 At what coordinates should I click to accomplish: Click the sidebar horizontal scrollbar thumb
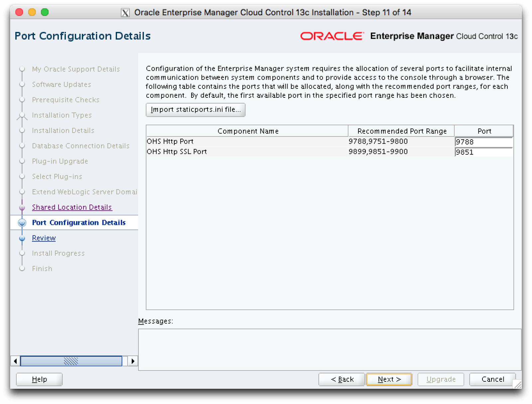click(71, 361)
